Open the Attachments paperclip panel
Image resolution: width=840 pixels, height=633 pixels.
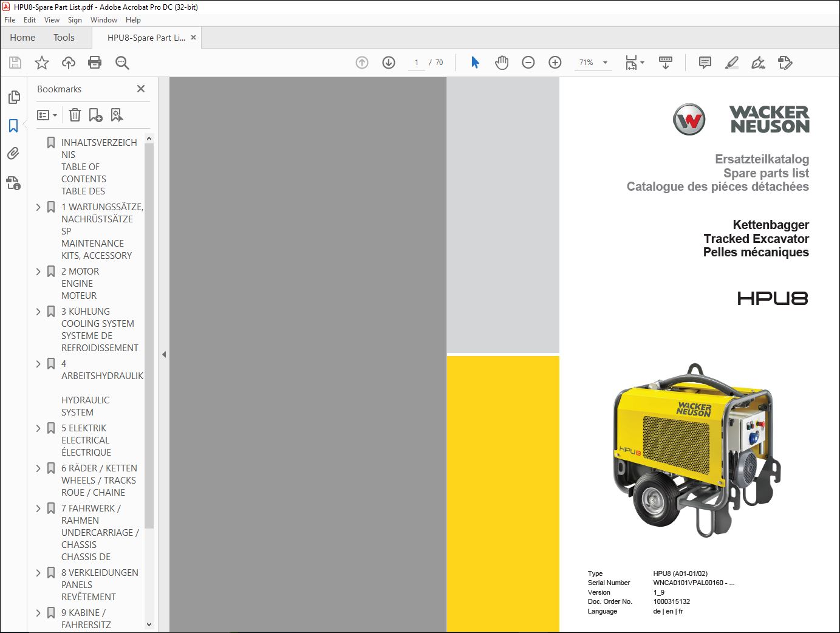click(x=13, y=154)
